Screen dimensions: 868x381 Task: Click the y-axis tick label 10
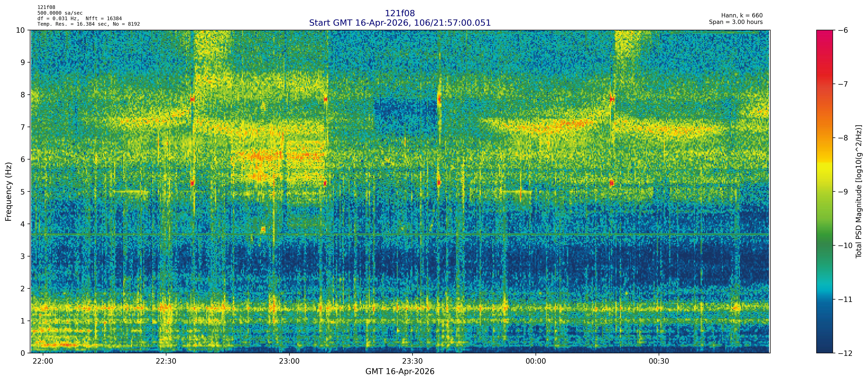pos(20,30)
